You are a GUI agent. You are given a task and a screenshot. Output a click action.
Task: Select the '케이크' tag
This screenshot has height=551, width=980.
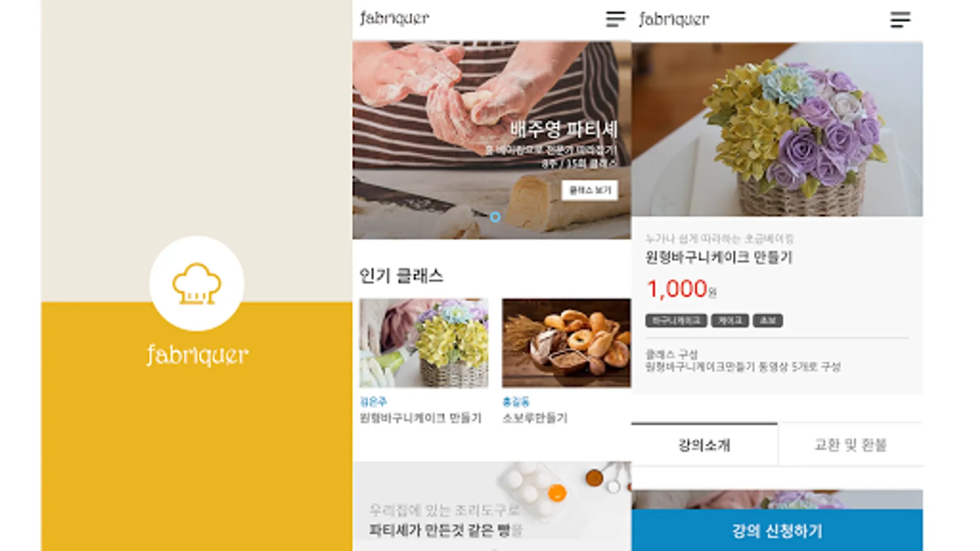pyautogui.click(x=730, y=321)
